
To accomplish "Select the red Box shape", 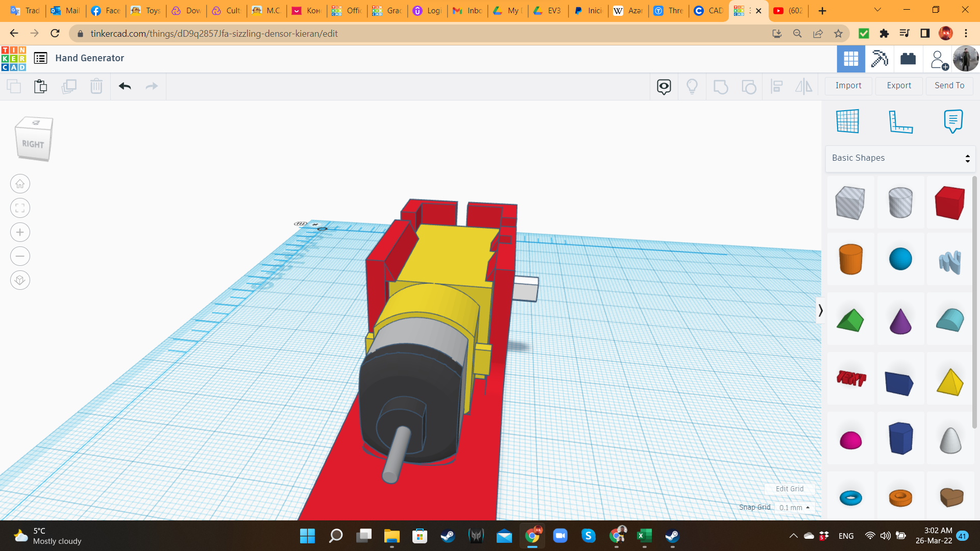I will 950,203.
